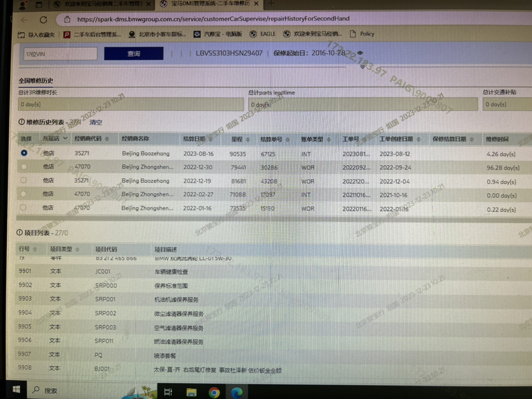Click settlement number 15190

point(267,208)
